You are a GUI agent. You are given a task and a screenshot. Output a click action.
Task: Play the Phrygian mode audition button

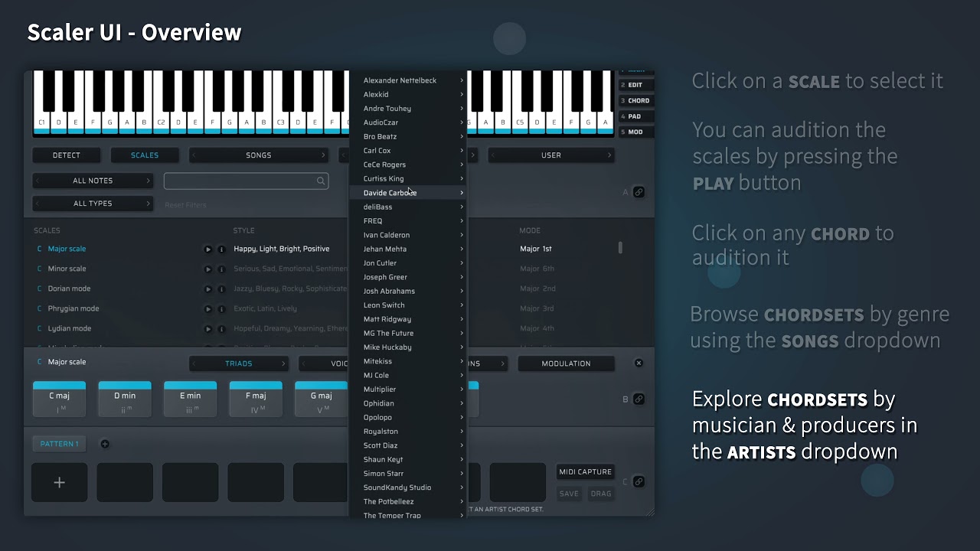coord(207,308)
